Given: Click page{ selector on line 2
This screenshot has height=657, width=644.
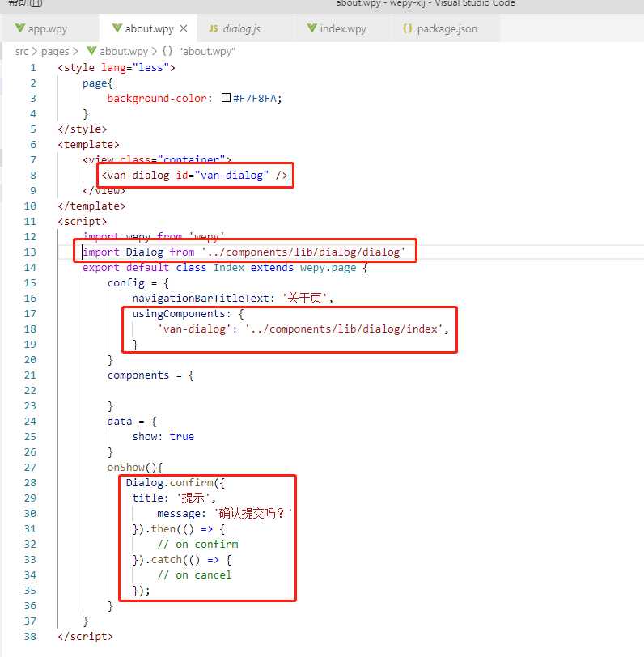Looking at the screenshot, I should coord(98,83).
